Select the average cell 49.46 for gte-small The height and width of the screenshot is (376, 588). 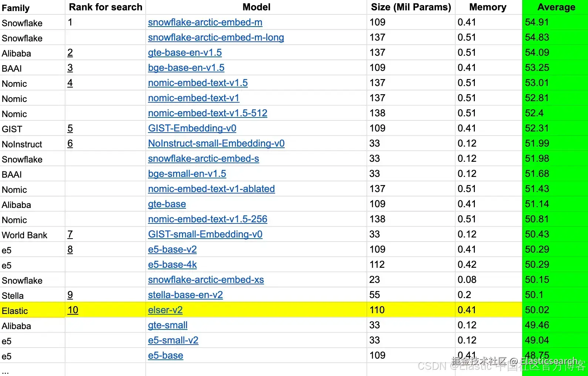555,325
